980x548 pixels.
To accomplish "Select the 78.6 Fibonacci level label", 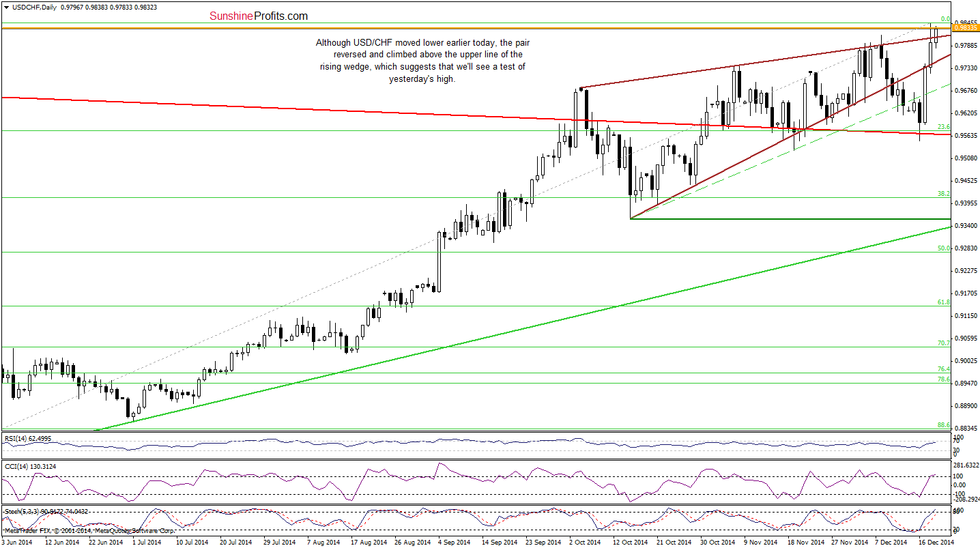I will (x=944, y=379).
